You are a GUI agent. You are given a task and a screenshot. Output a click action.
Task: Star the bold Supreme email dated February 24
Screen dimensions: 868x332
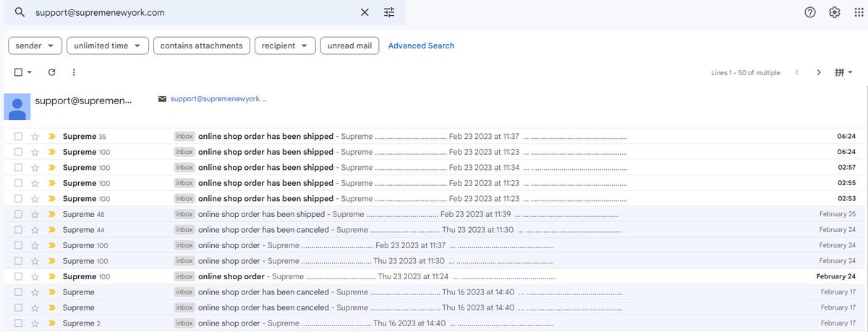35,276
